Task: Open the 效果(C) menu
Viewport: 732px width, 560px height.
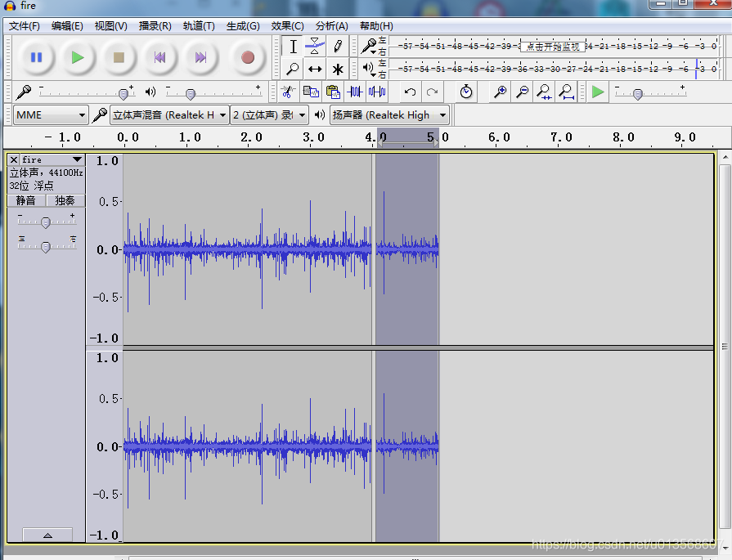Action: tap(288, 26)
